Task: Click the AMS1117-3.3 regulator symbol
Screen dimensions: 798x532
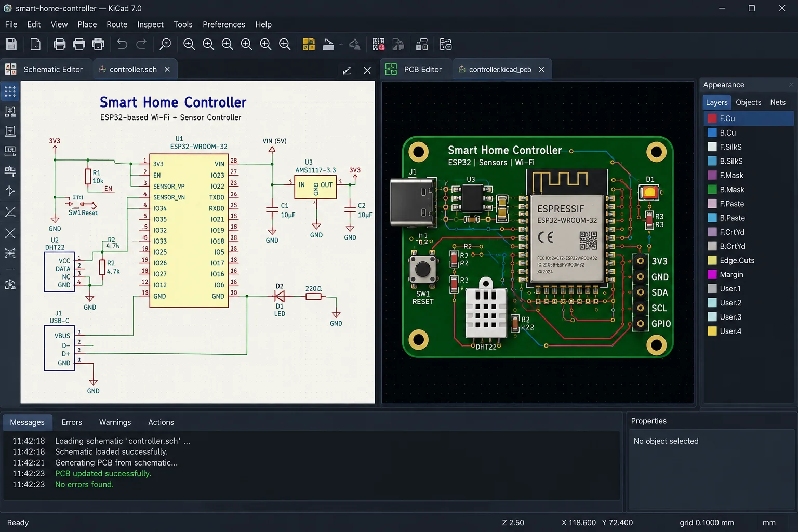Action: click(315, 188)
